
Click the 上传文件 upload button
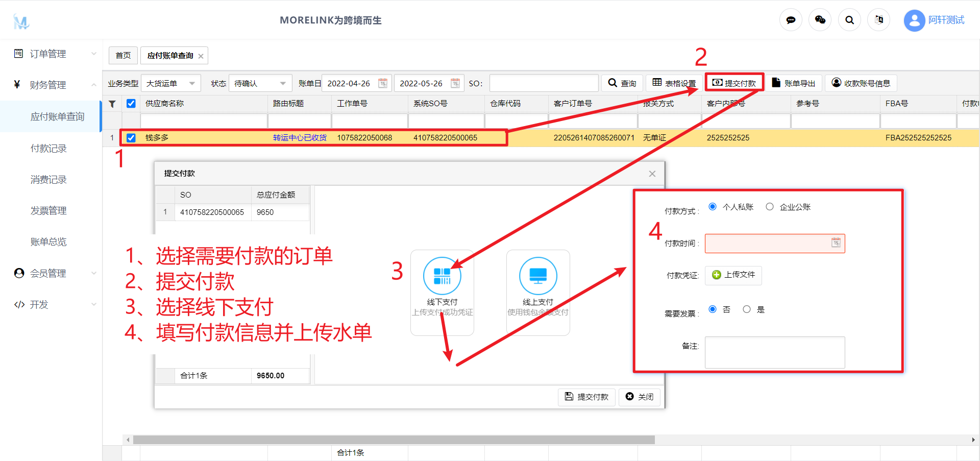(733, 275)
